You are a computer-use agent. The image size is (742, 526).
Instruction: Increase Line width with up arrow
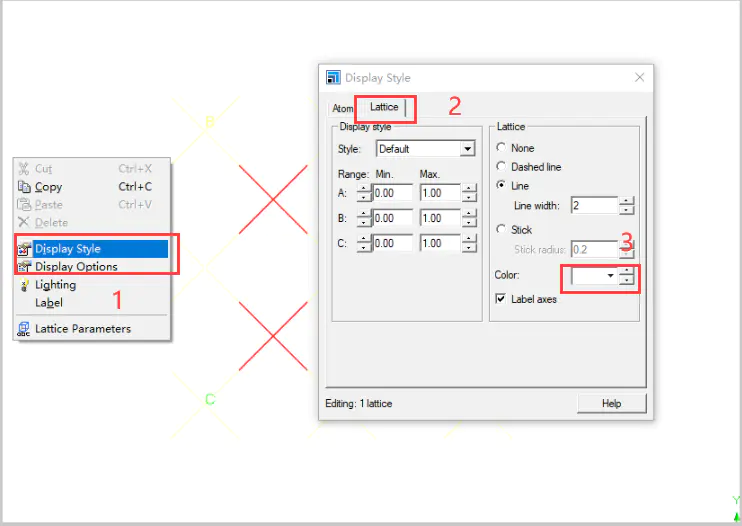click(x=627, y=201)
